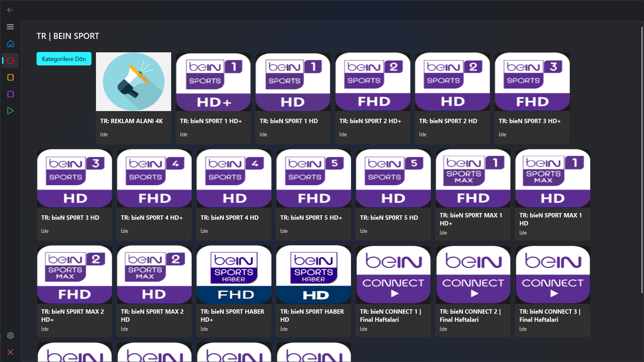Select the beIN Sports 2 FHD thumbnail
Image resolution: width=644 pixels, height=362 pixels.
(373, 82)
